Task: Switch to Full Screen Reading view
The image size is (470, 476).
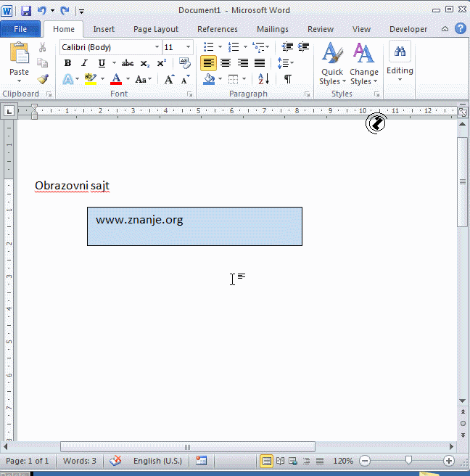Action: point(280,461)
